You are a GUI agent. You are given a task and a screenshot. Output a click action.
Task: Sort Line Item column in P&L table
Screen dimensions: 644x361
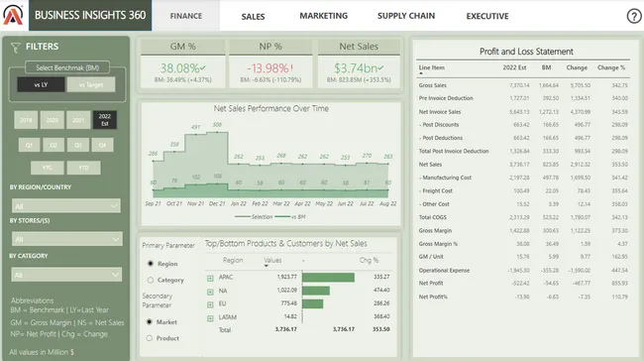pos(420,73)
